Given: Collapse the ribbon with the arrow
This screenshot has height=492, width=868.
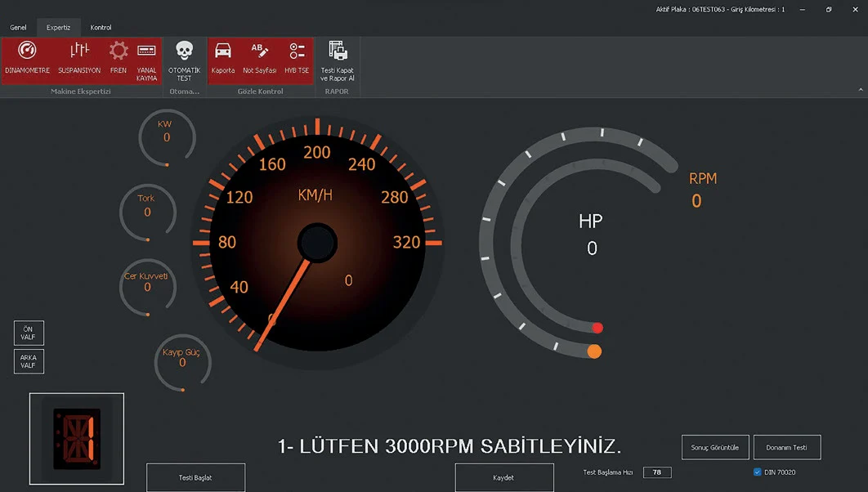Looking at the screenshot, I should (861, 90).
